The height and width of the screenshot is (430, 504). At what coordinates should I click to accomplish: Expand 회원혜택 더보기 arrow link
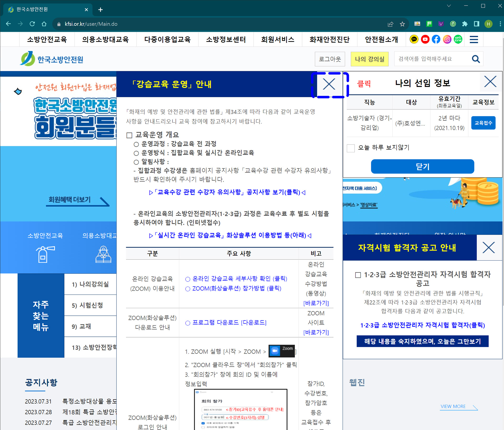pos(78,200)
